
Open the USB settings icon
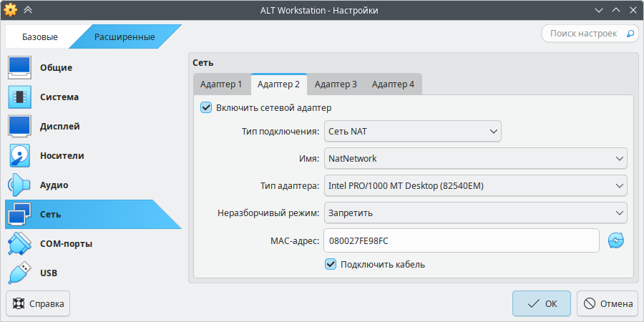point(19,273)
